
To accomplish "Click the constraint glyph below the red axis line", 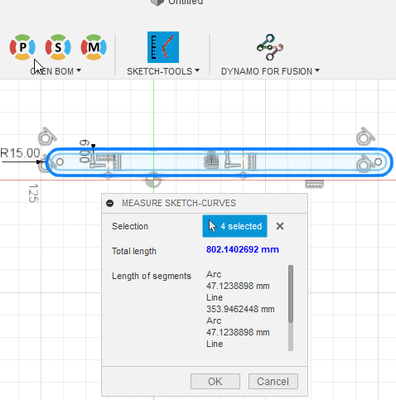I will (314, 184).
